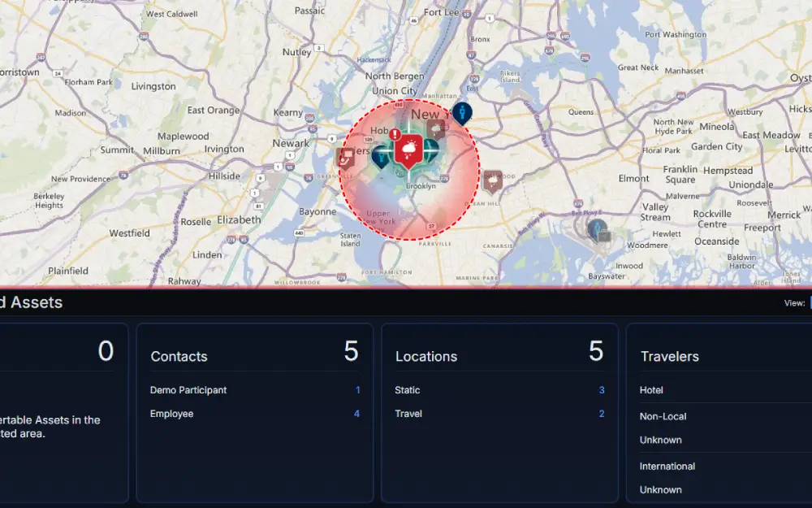812x508 pixels.
Task: Open the Travel locations count of 2
Action: (x=601, y=414)
